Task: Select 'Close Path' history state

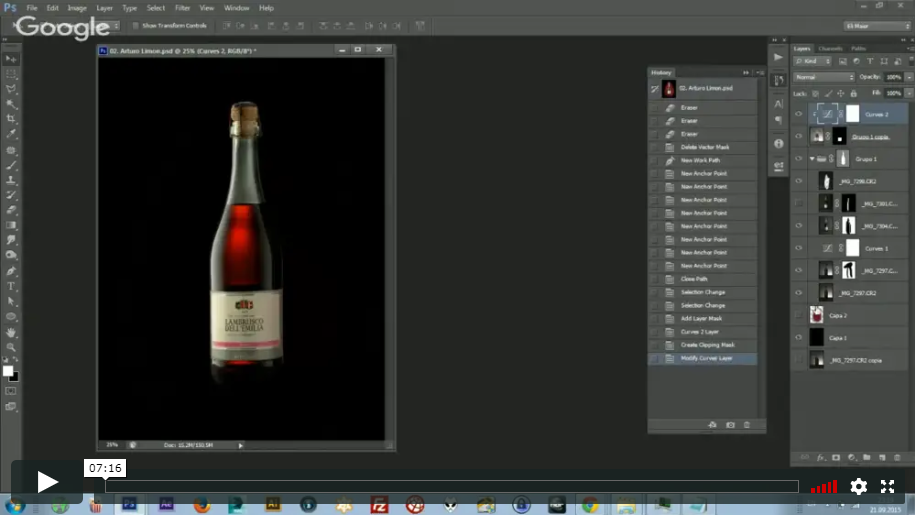Action: click(x=702, y=279)
